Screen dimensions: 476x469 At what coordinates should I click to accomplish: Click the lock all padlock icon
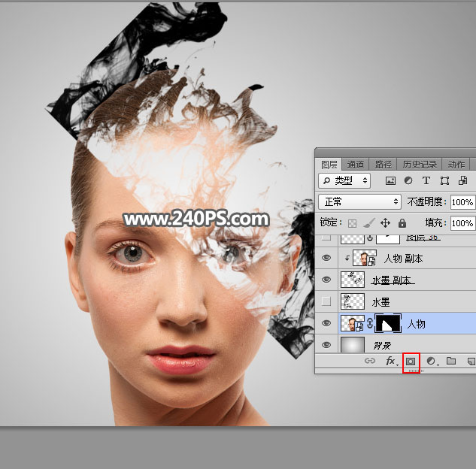[x=402, y=223]
